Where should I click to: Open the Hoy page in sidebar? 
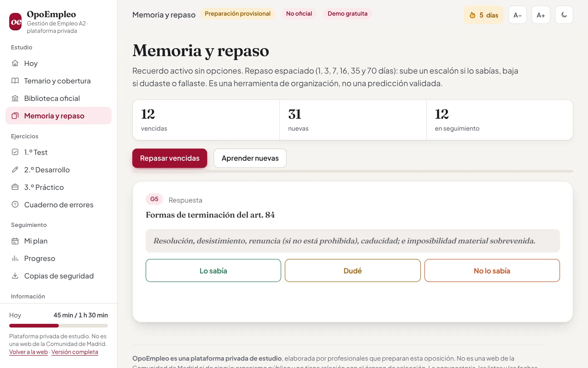[58, 63]
